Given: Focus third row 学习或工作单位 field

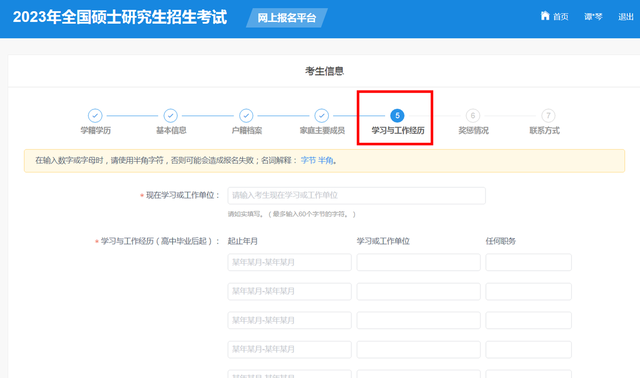Looking at the screenshot, I should pyautogui.click(x=418, y=320).
